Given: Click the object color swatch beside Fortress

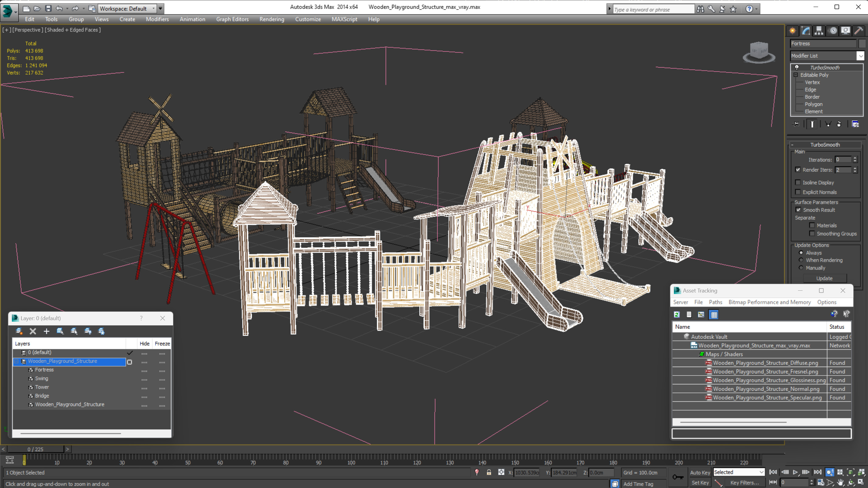Looking at the screenshot, I should (x=862, y=43).
